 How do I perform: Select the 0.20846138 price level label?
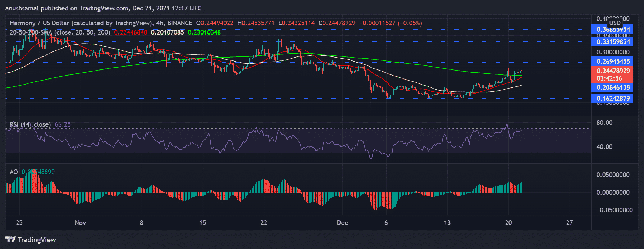pyautogui.click(x=613, y=87)
